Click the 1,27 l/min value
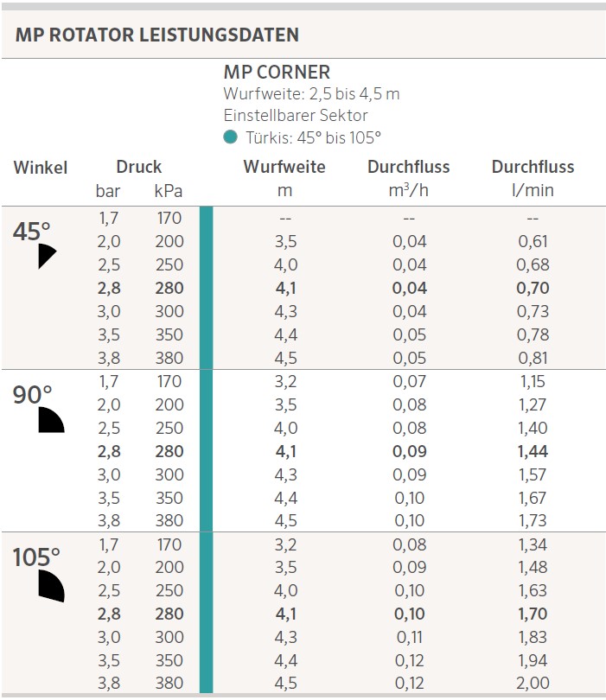Image resolution: width=606 pixels, height=700 pixels. click(533, 404)
